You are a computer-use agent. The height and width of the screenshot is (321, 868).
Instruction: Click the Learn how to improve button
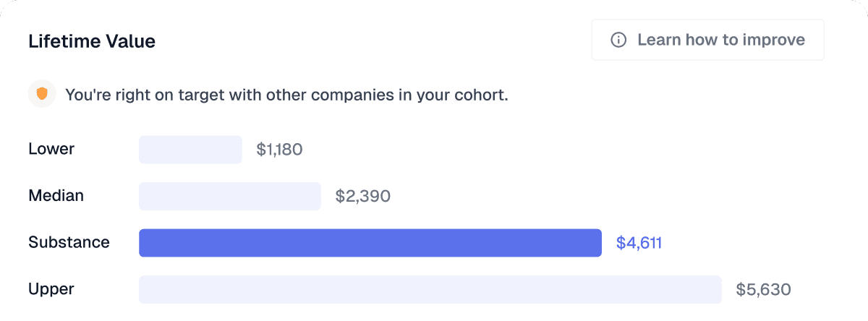click(x=707, y=40)
